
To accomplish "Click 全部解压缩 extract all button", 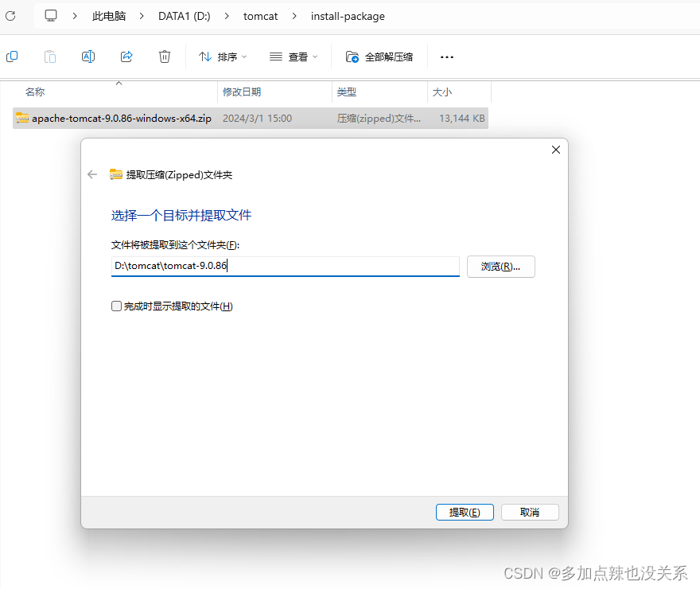I will coord(379,57).
